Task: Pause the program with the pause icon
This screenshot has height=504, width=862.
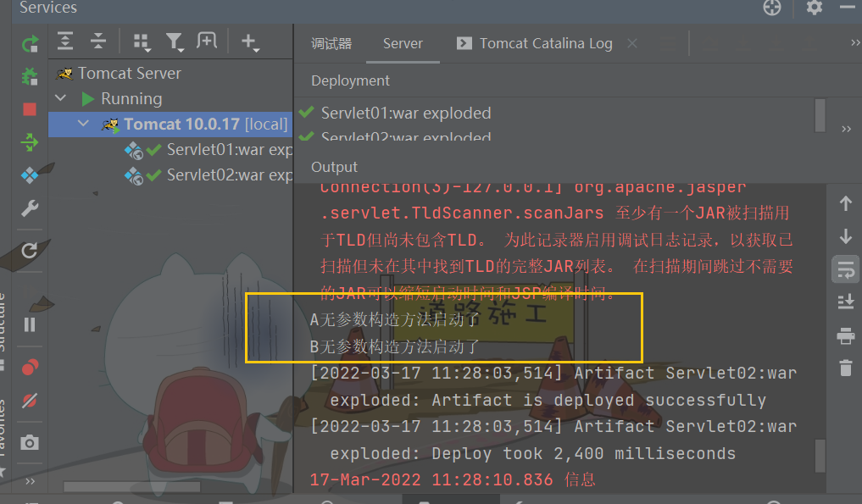Action: pos(30,324)
